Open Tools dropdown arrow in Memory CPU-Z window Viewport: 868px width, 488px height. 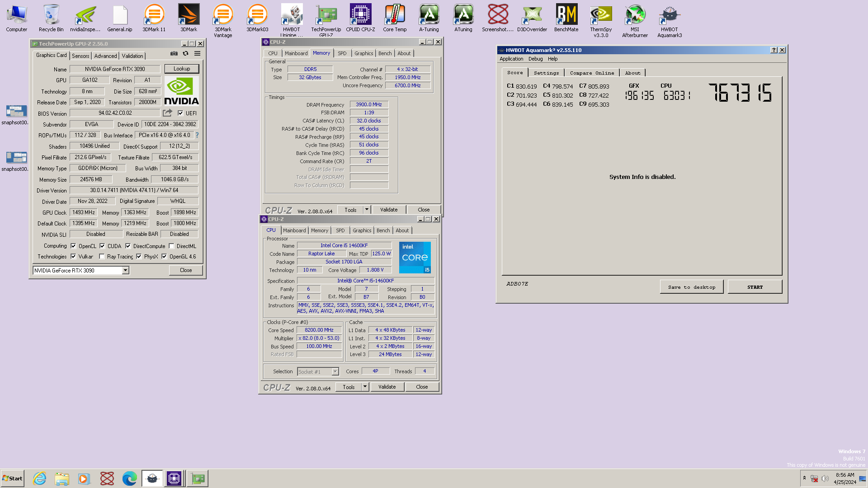(367, 210)
